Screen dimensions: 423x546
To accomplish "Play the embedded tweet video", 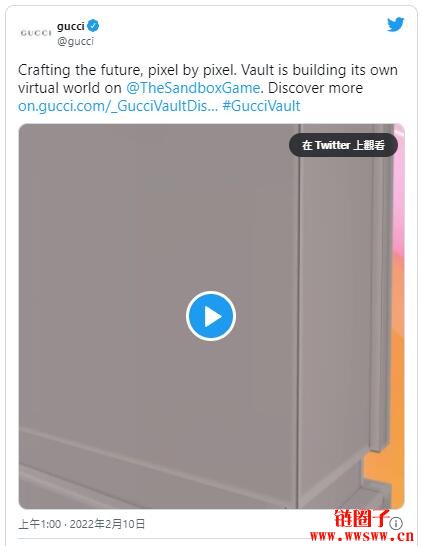I will 211,316.
